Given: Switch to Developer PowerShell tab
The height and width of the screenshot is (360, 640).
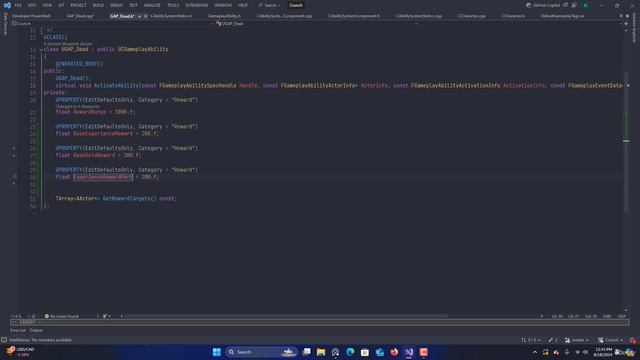Looking at the screenshot, I should [x=31, y=16].
